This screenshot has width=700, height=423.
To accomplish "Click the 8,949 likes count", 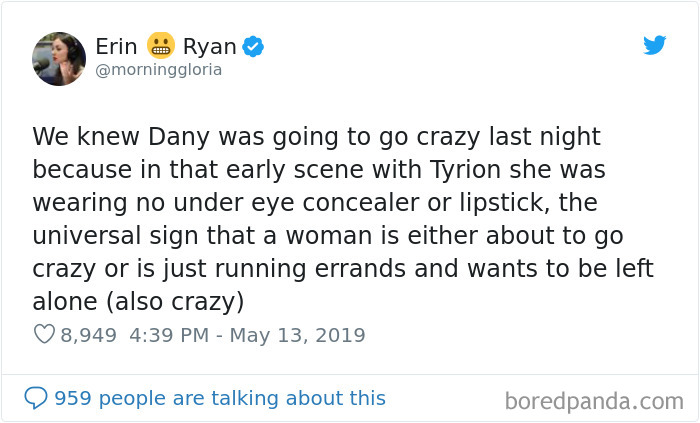I will [x=89, y=335].
